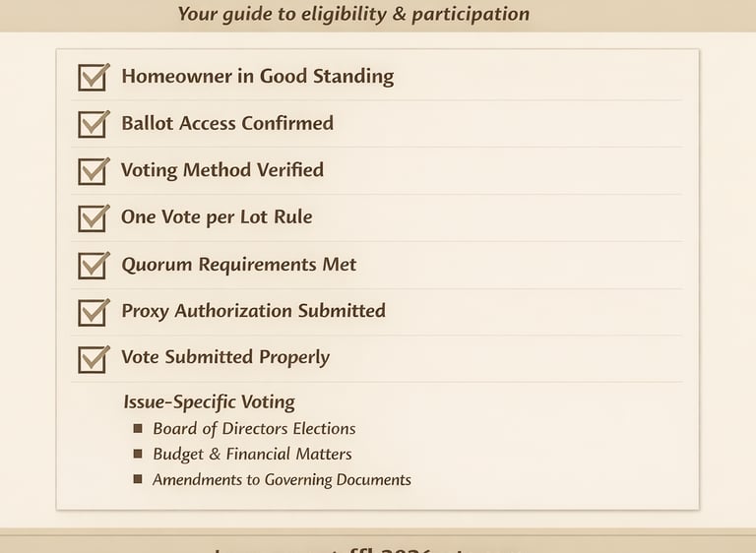
Task: Click the Quorum Requirements Met label
Action: 238,265
